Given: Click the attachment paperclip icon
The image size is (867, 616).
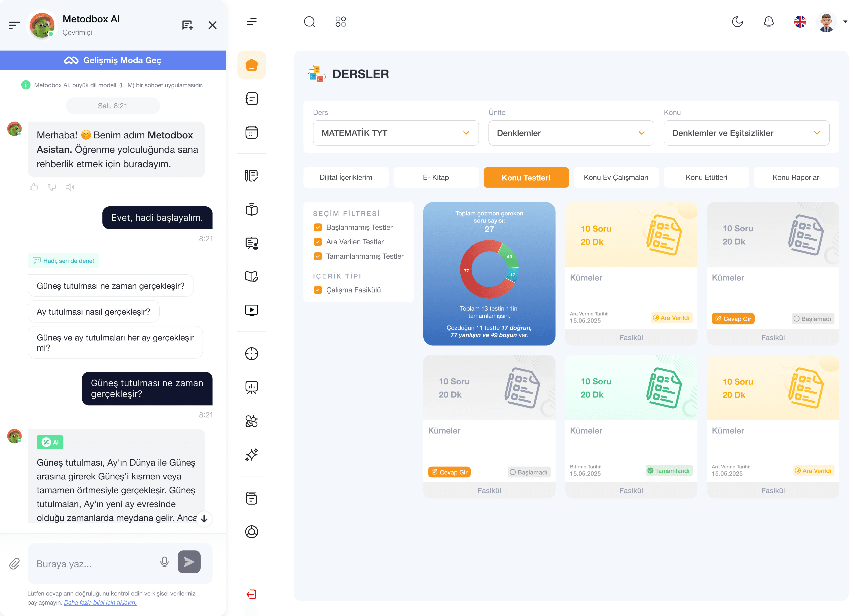Looking at the screenshot, I should tap(14, 563).
